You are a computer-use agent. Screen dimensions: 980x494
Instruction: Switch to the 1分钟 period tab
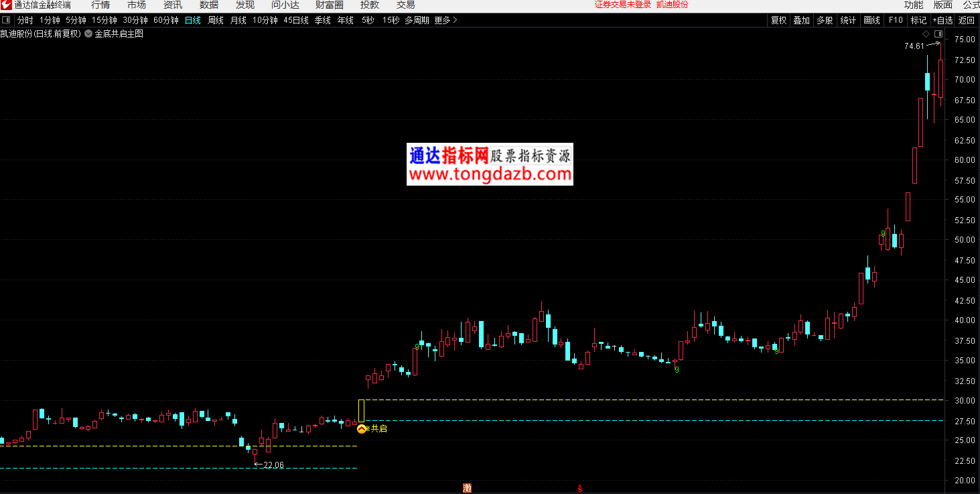[50, 20]
